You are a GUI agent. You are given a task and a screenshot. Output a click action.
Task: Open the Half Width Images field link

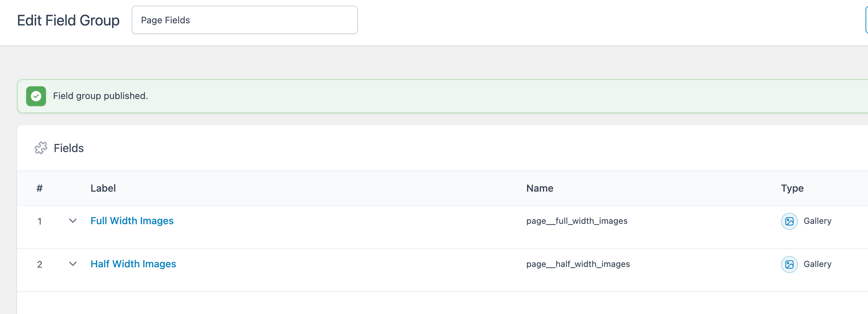(x=133, y=264)
